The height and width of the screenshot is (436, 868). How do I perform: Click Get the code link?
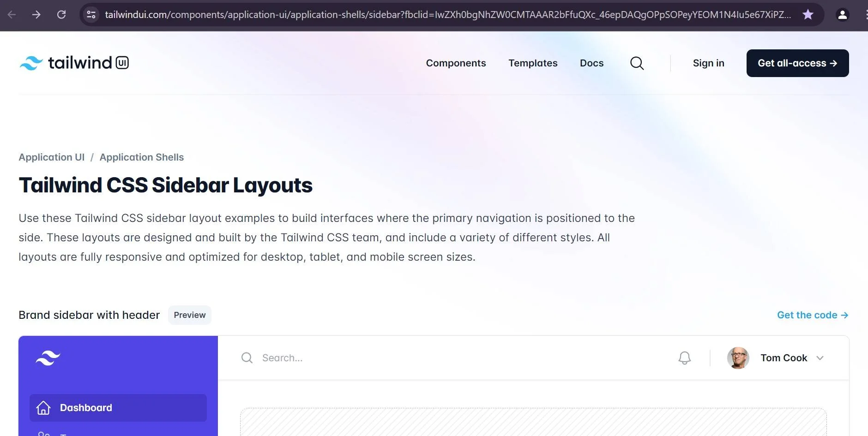pos(813,315)
